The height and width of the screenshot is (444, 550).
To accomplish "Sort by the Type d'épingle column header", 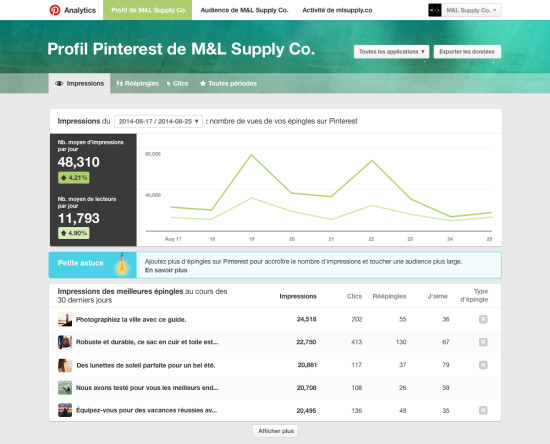I will point(474,295).
